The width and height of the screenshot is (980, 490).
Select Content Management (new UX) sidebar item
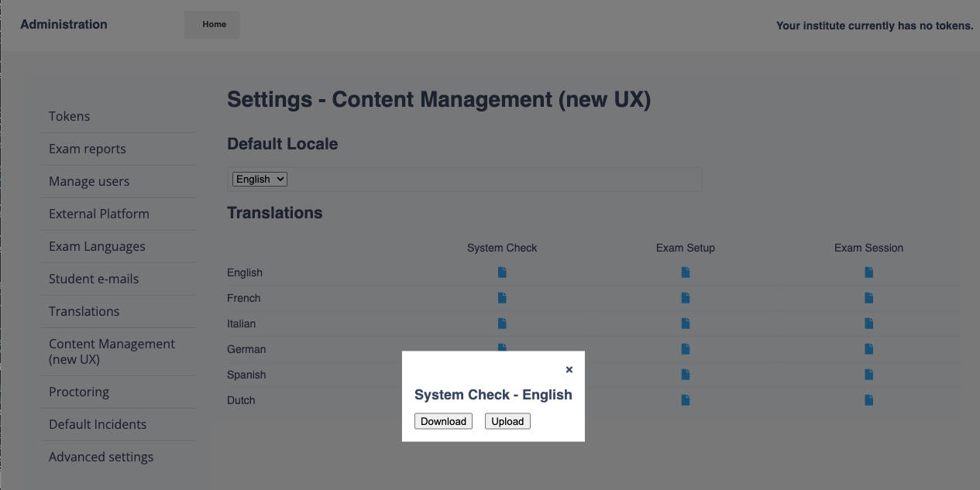[x=112, y=351]
